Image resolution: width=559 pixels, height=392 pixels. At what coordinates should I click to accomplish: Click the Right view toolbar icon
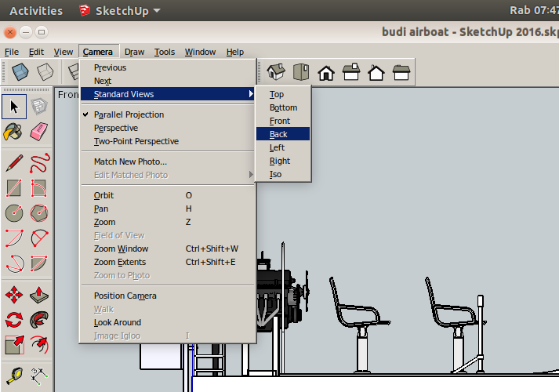(351, 72)
